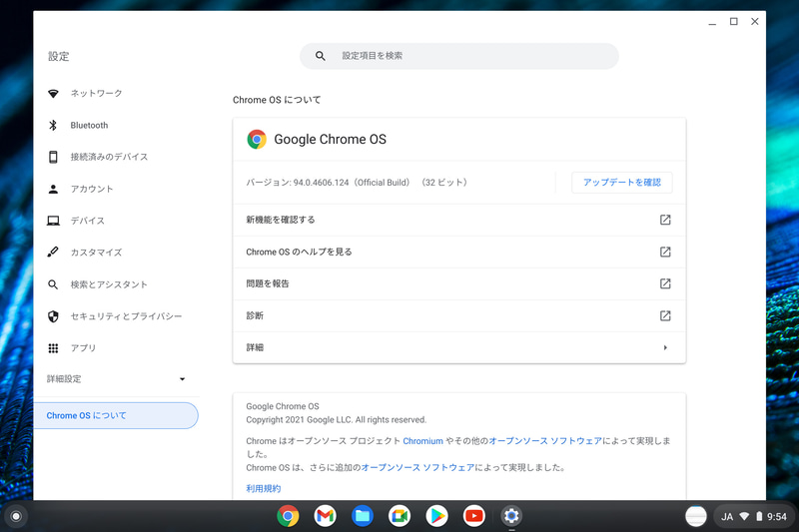The height and width of the screenshot is (532, 799).
Task: Click the Bluetooth icon in sidebar
Action: (x=53, y=125)
